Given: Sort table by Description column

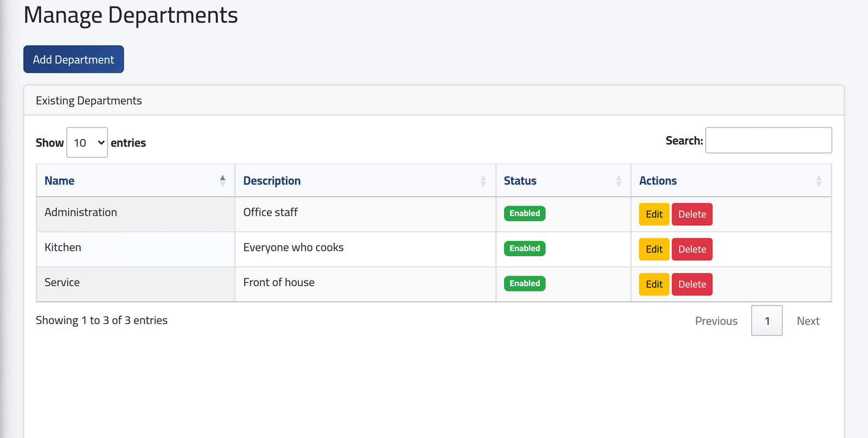Looking at the screenshot, I should pyautogui.click(x=365, y=181).
